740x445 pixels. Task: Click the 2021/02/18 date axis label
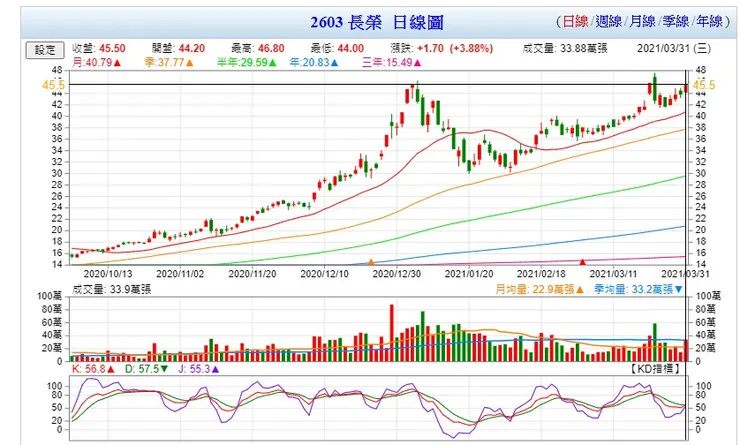(541, 274)
